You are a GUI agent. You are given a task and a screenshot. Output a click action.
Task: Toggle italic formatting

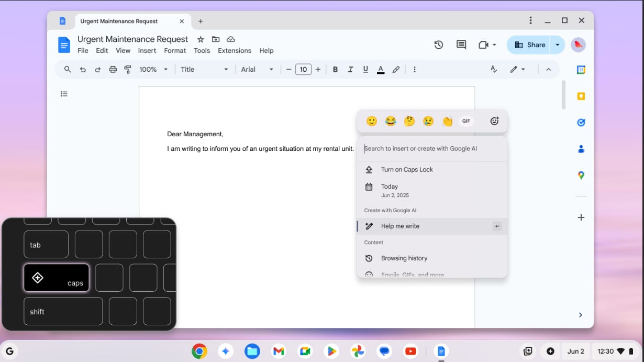pos(350,70)
